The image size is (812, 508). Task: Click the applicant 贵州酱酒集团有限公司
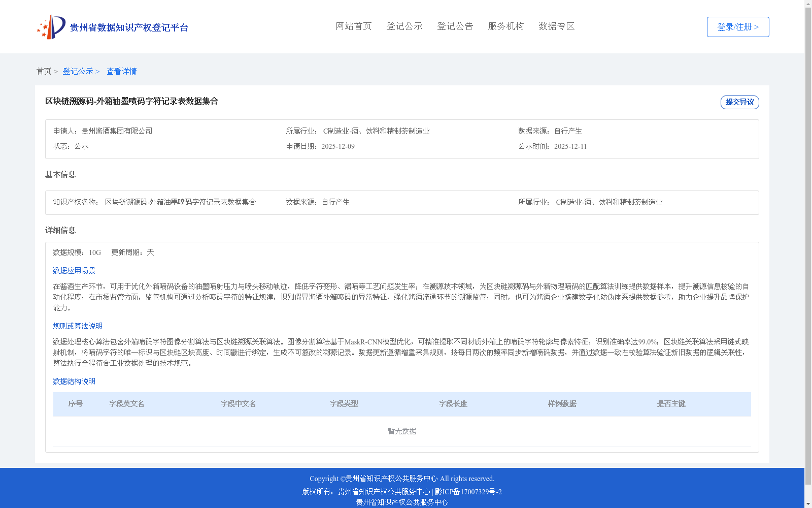click(x=117, y=131)
